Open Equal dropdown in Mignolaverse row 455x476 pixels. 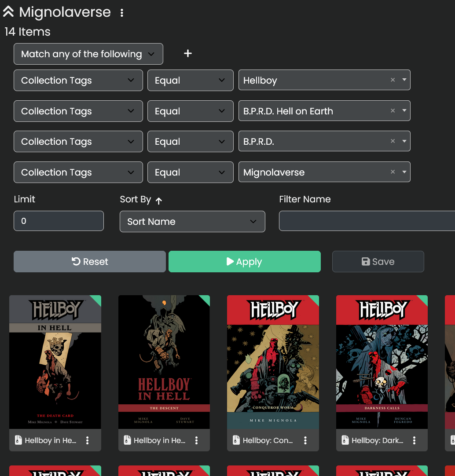coord(191,172)
